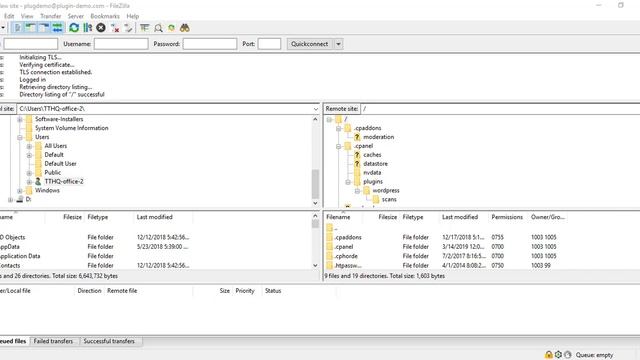Collapse the .cpaddons remote folder
The height and width of the screenshot is (360, 640).
pyautogui.click(x=338, y=129)
